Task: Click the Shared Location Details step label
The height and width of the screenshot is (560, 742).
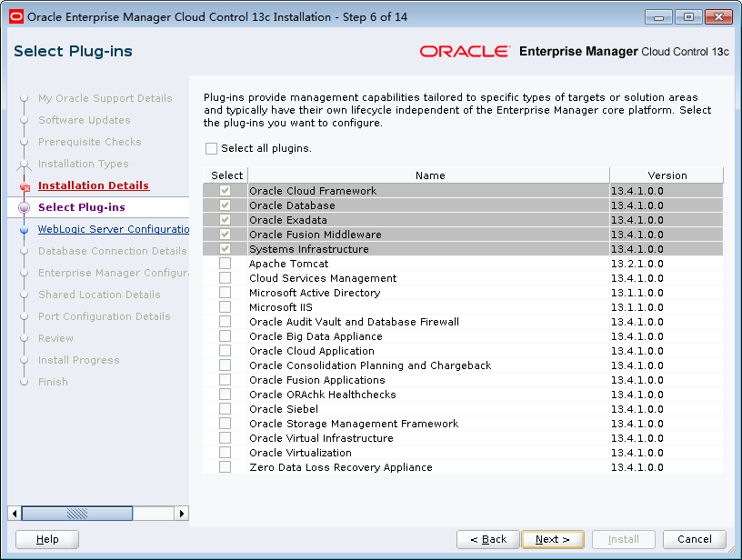Action: 99,295
